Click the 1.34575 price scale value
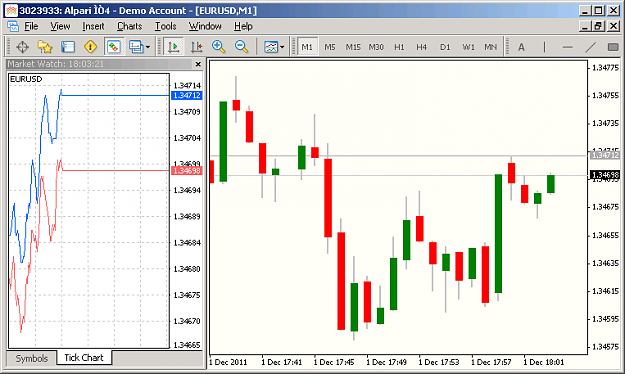 [606, 347]
